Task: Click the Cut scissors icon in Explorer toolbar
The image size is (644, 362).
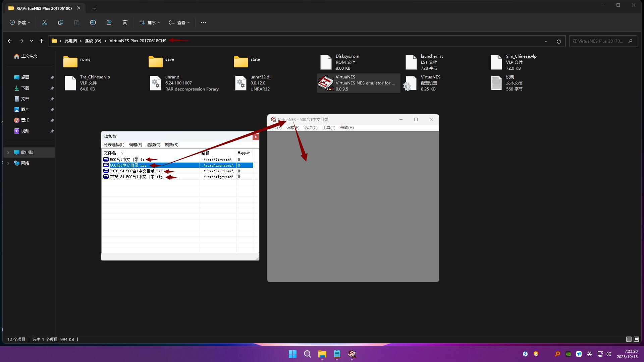Action: [x=45, y=22]
